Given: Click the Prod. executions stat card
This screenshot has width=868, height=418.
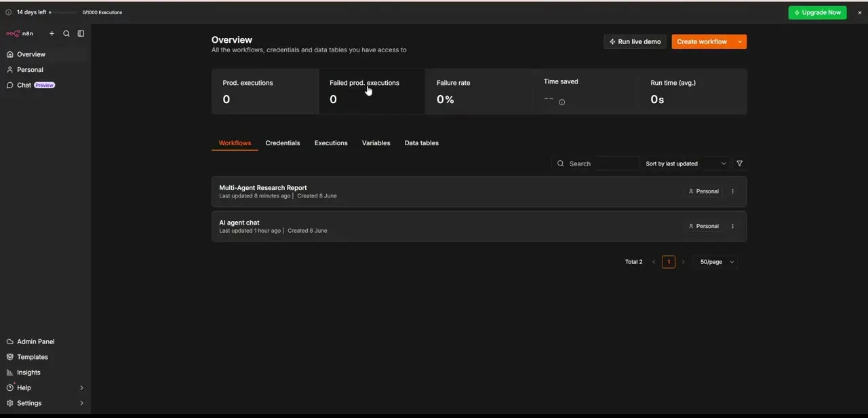Looking at the screenshot, I should 265,92.
